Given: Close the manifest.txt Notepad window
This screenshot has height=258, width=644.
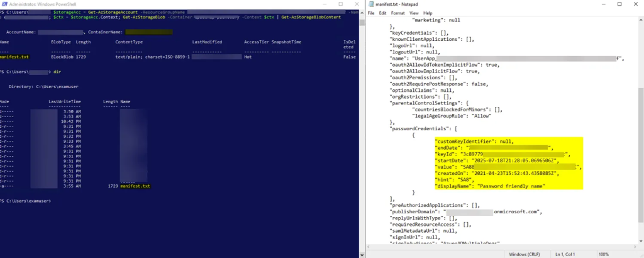Looking at the screenshot, I should point(634,4).
